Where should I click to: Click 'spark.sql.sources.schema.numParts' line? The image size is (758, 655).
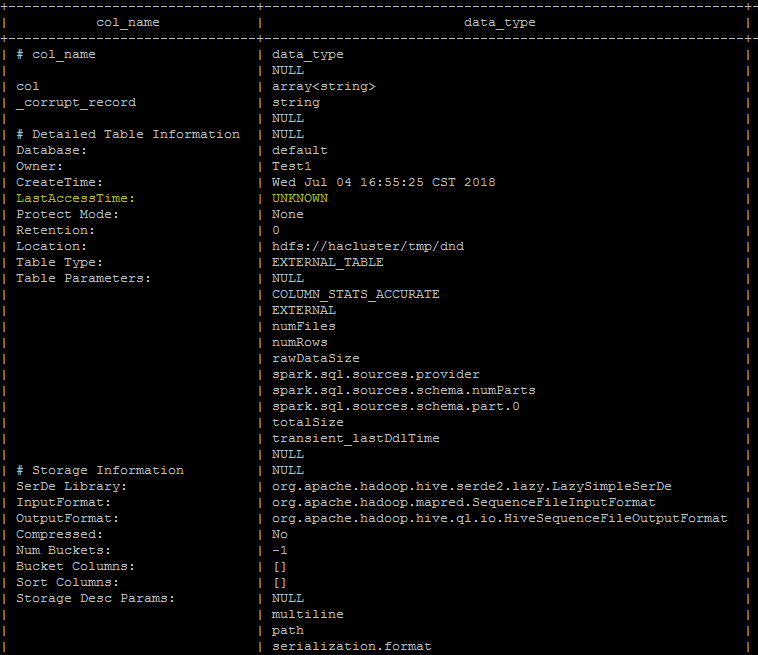(404, 390)
